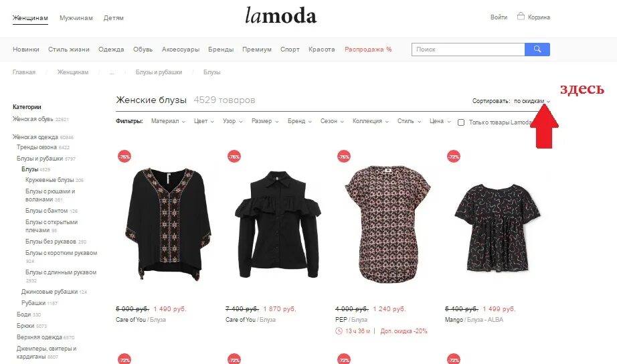Click the timer clock icon under PEP blouse
The height and width of the screenshot is (364, 617).
point(339,331)
